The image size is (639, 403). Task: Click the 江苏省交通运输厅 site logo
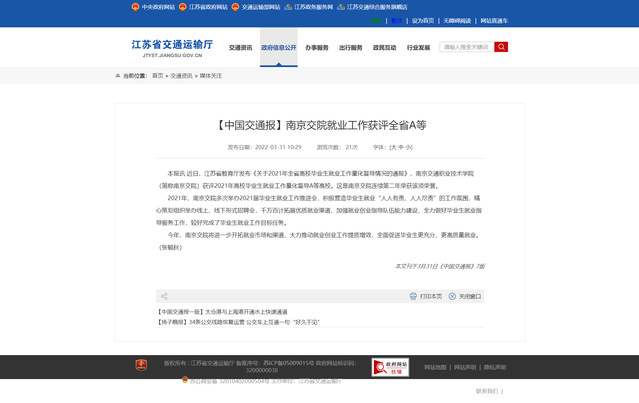pyautogui.click(x=173, y=49)
